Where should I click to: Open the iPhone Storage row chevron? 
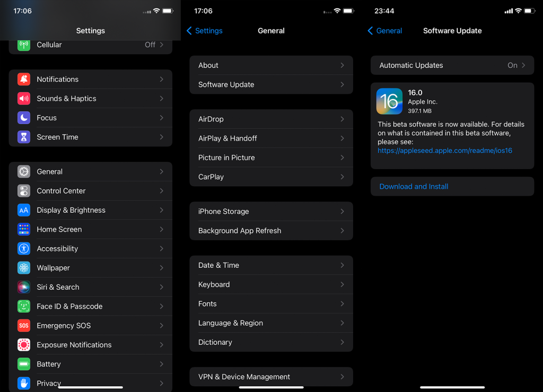[x=342, y=211]
